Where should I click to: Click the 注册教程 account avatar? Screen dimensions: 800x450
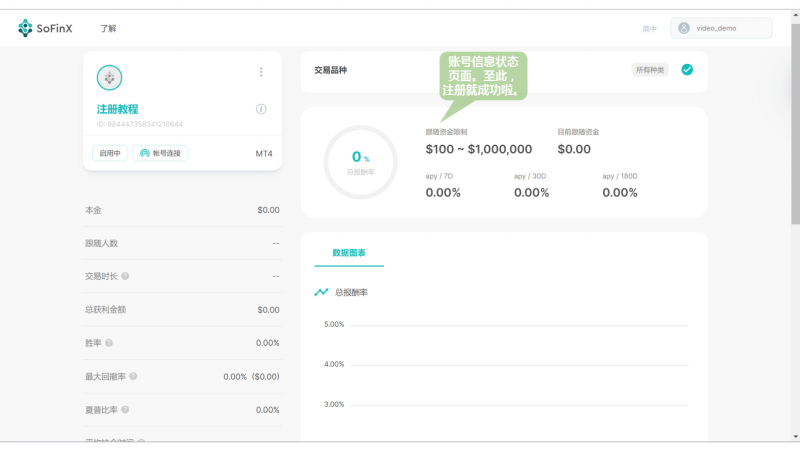click(109, 78)
